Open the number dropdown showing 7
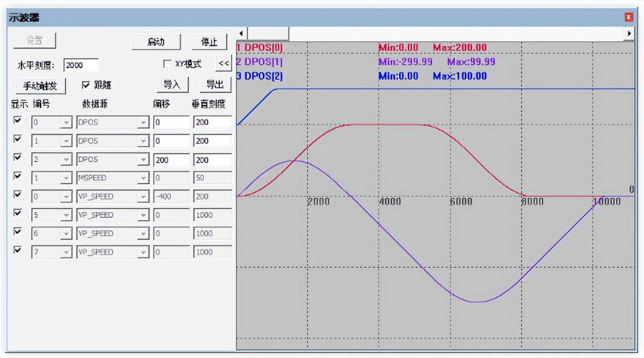 click(66, 252)
